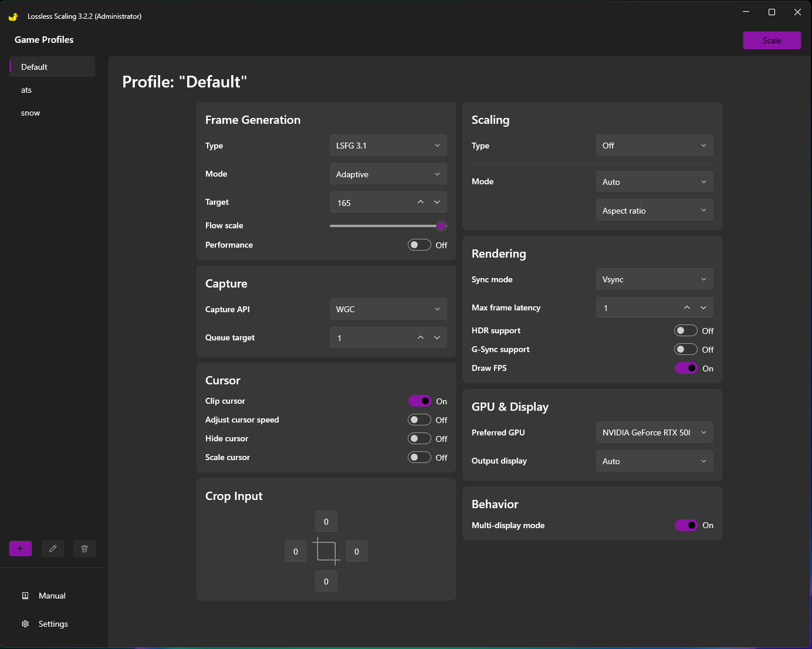Open the Manual link in sidebar

tap(52, 596)
